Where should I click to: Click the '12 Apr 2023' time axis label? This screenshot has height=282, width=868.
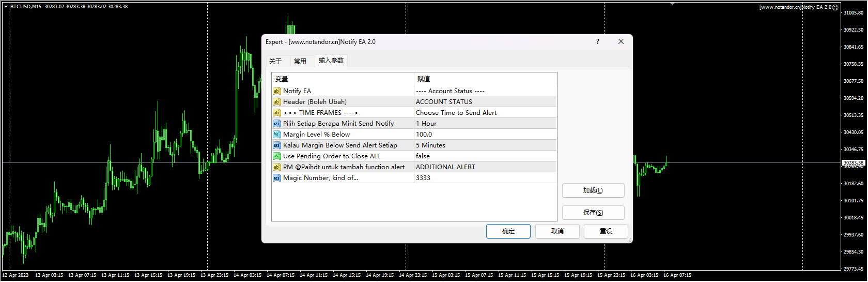coord(16,275)
